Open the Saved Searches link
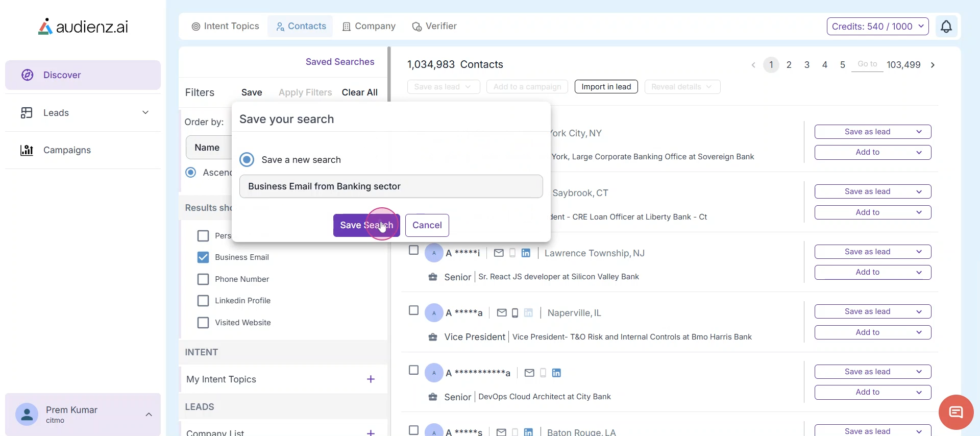The image size is (980, 436). tap(340, 62)
